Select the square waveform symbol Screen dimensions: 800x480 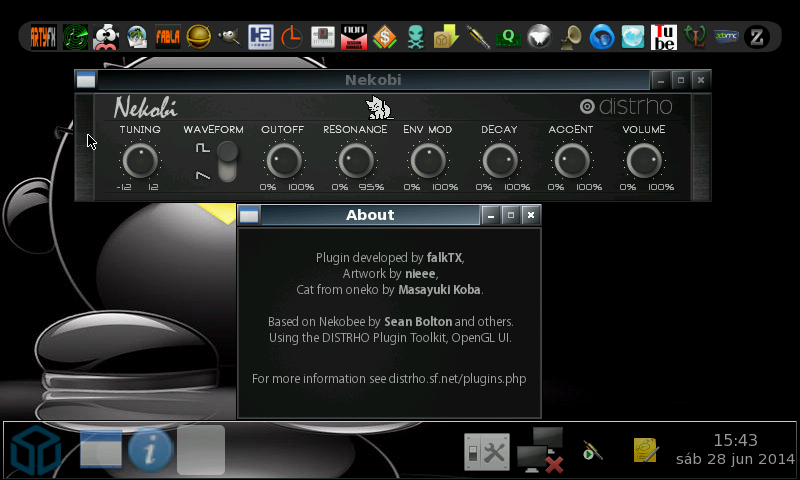tap(202, 148)
